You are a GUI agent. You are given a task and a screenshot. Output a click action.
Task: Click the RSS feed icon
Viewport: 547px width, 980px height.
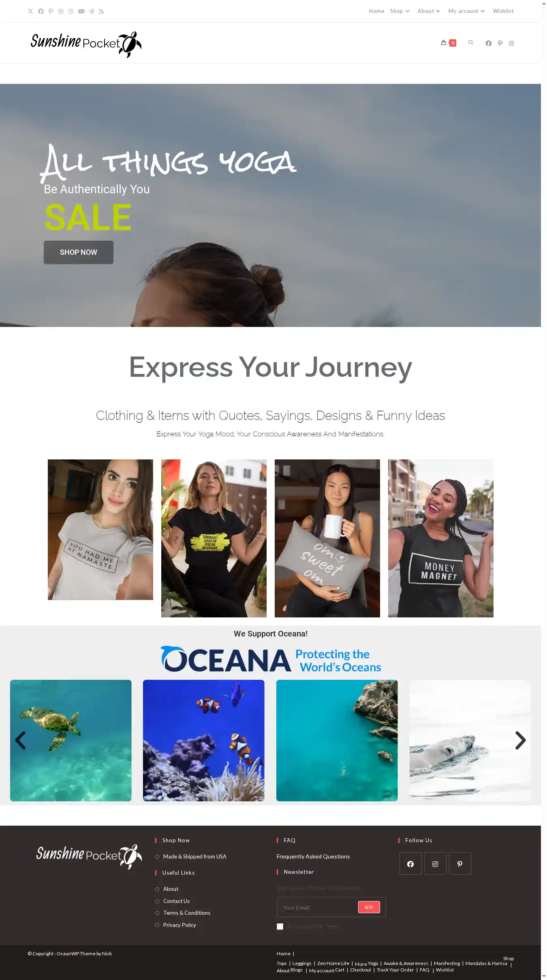coord(101,11)
